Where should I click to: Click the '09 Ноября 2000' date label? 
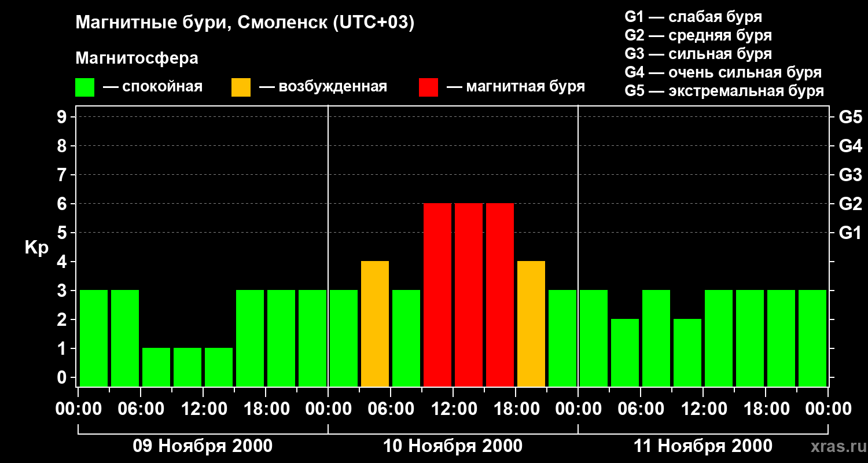click(203, 446)
